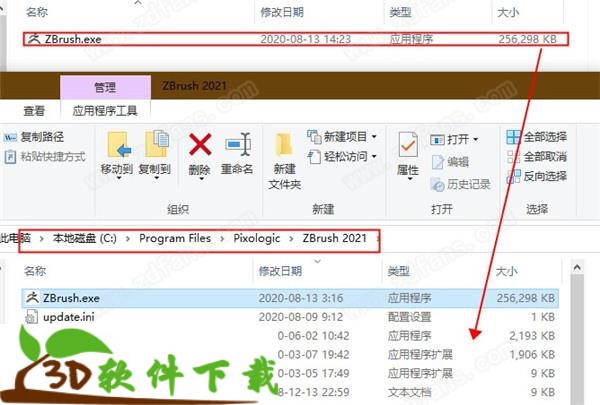Click the Program Files breadcrumb
The image size is (600, 405).
coord(175,238)
